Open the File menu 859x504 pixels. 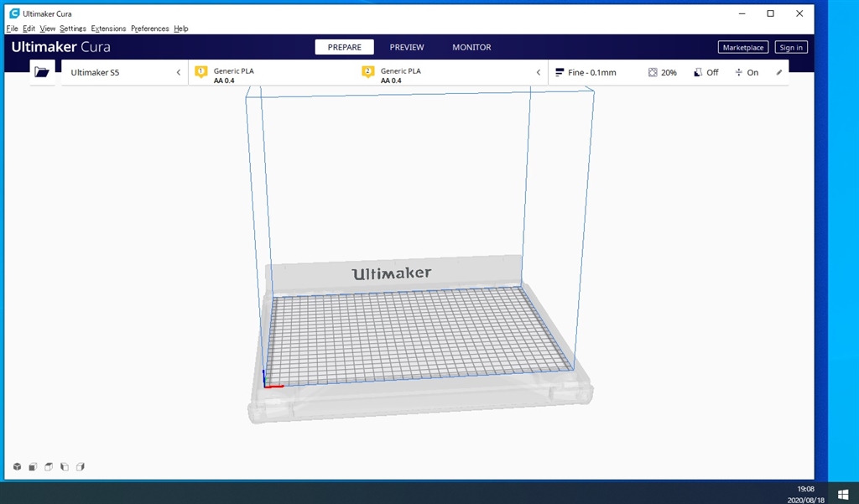pos(12,29)
